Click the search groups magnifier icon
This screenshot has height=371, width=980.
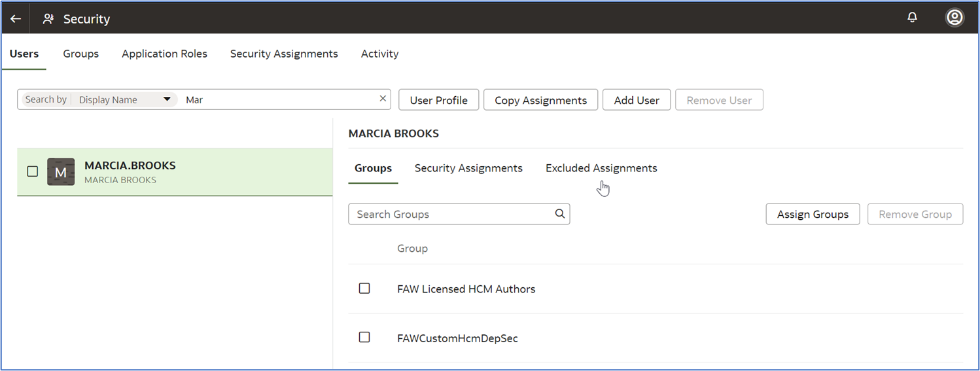coord(559,213)
